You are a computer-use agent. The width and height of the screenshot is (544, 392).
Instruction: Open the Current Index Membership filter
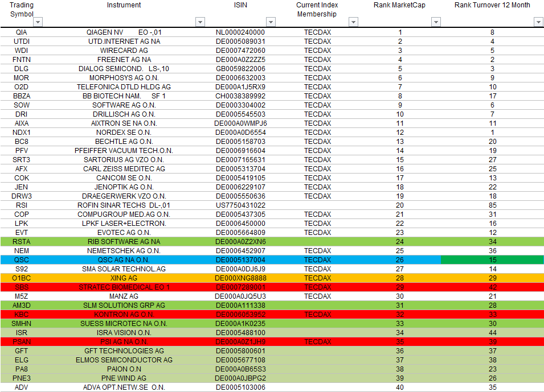353,22
